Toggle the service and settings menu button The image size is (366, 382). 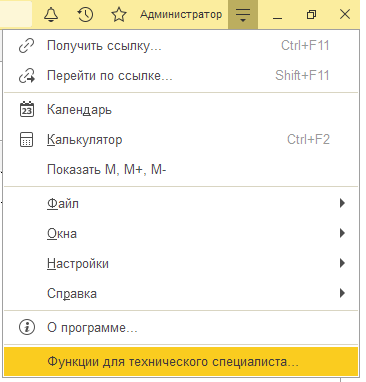point(243,15)
